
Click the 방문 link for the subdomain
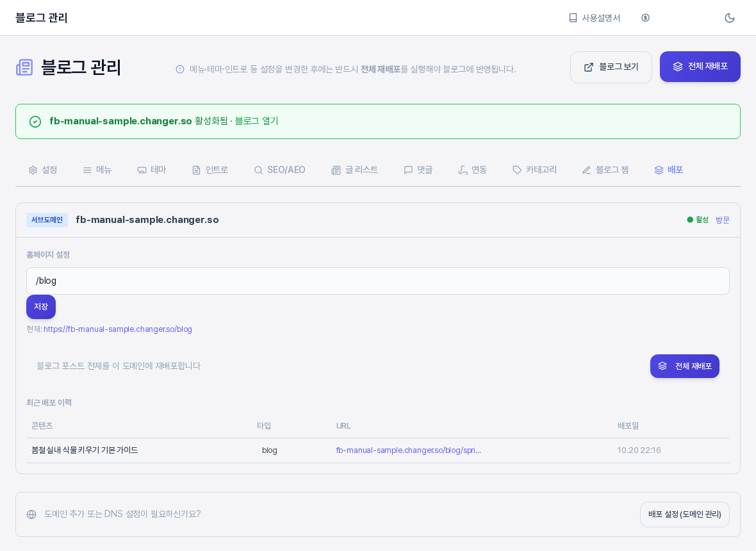722,220
